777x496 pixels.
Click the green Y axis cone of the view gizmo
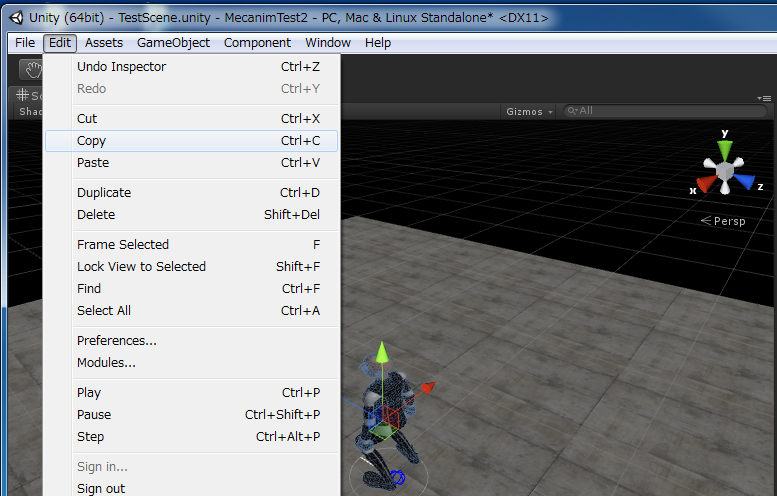coord(725,149)
